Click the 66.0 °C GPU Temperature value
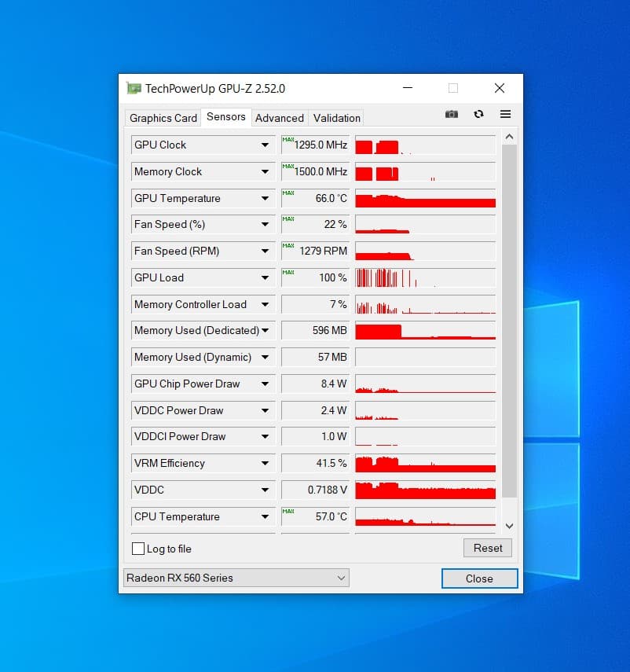The height and width of the screenshot is (672, 630). (316, 198)
